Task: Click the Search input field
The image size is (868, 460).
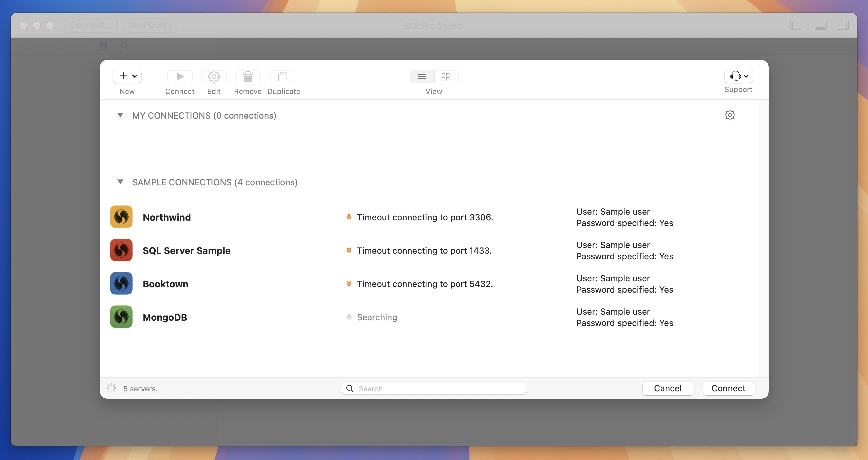Action: coord(434,388)
